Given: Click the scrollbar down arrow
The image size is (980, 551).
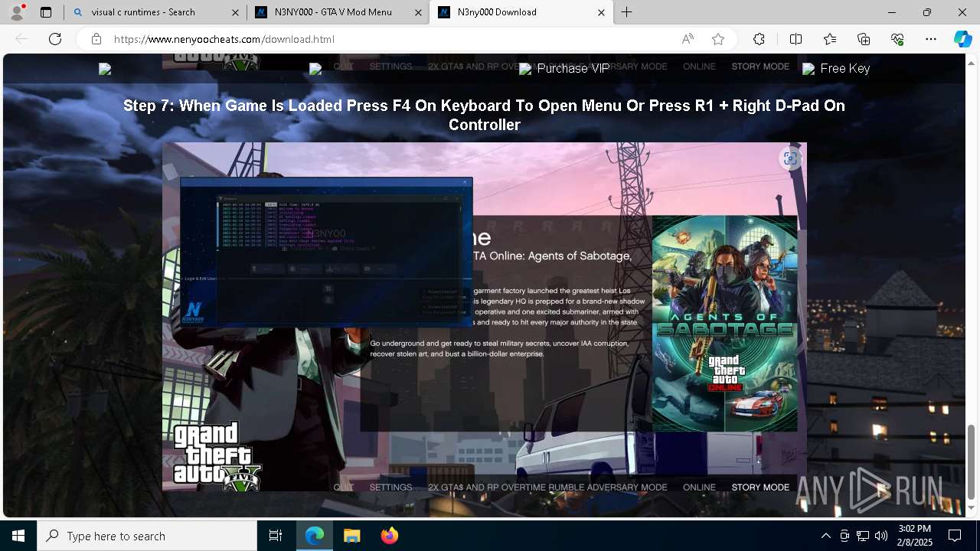Looking at the screenshot, I should click(x=972, y=508).
